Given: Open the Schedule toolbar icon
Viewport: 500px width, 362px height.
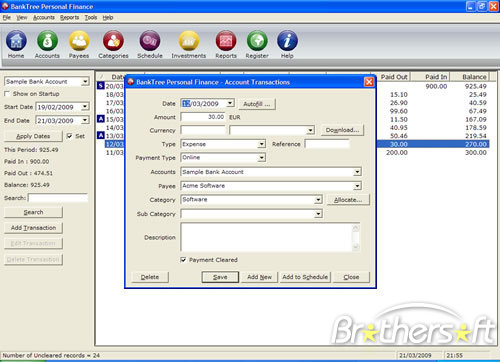Looking at the screenshot, I should (150, 44).
